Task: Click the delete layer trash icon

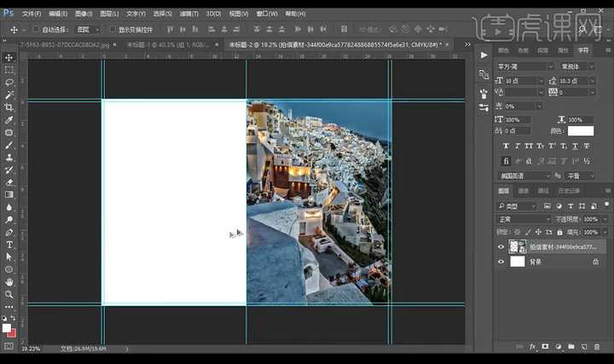Action: (597, 347)
